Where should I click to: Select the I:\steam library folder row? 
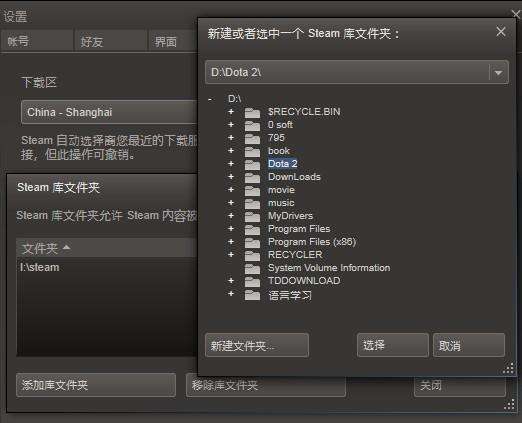(107, 267)
